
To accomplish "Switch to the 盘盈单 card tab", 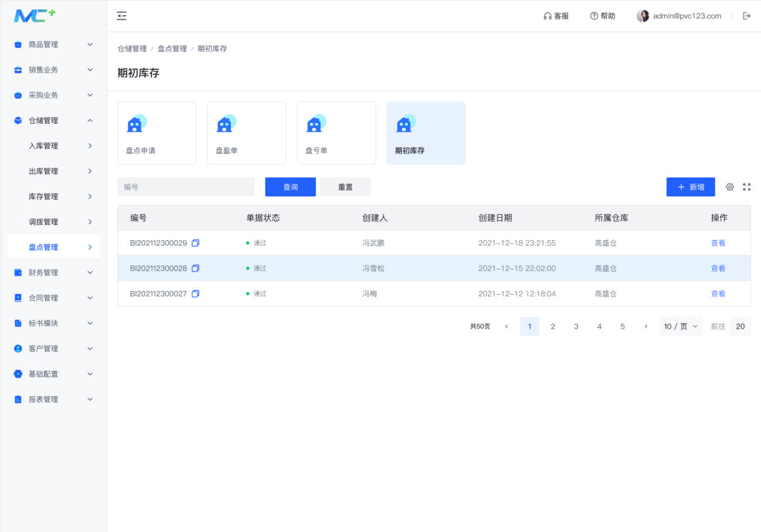I will 247,133.
